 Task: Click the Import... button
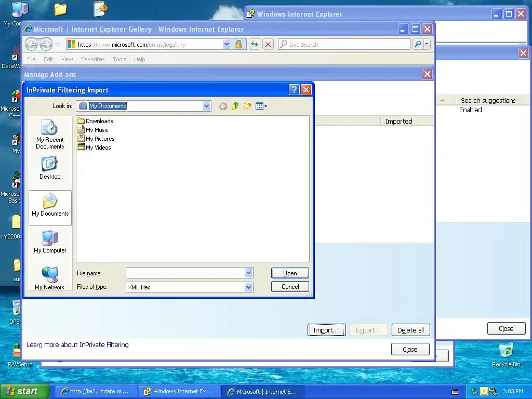pyautogui.click(x=326, y=330)
